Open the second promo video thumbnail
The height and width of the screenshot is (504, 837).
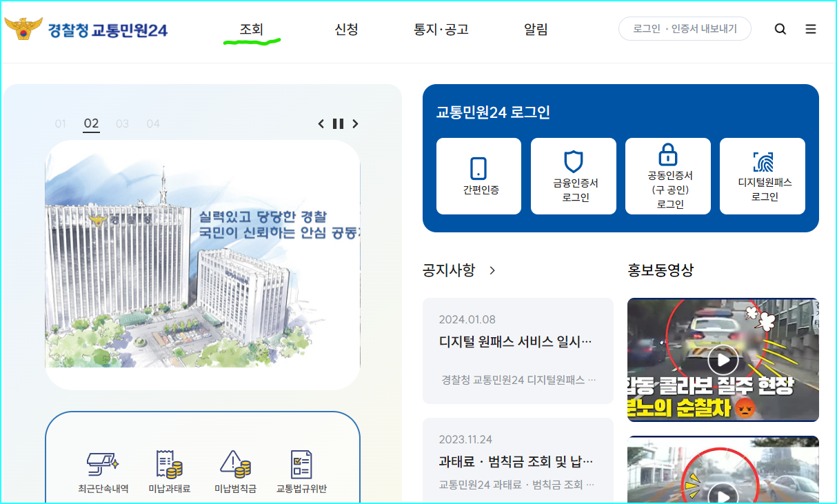(x=723, y=470)
